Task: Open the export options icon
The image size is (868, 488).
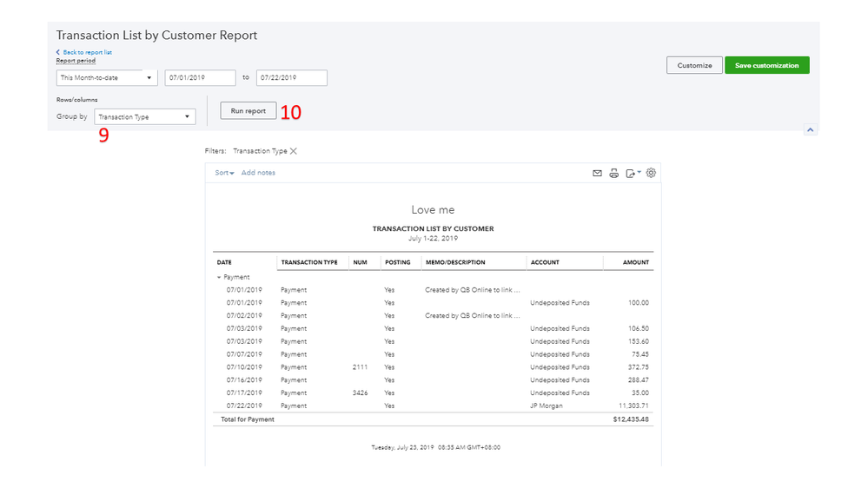Action: [x=633, y=174]
